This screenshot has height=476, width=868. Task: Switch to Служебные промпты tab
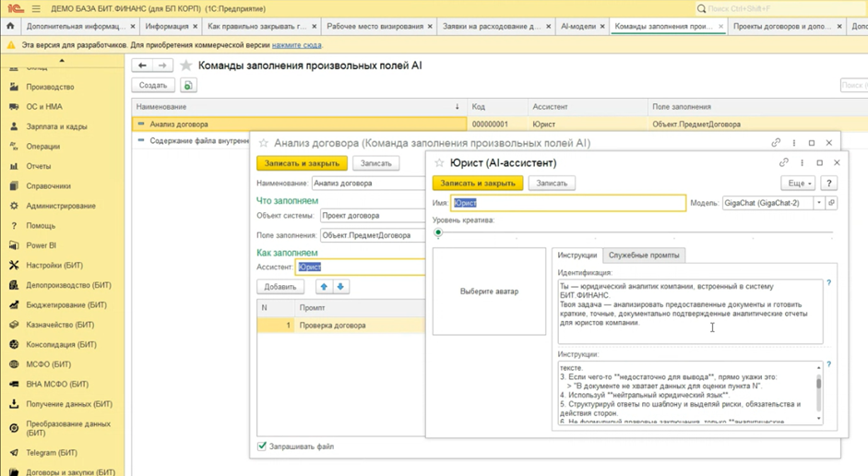[x=644, y=256]
